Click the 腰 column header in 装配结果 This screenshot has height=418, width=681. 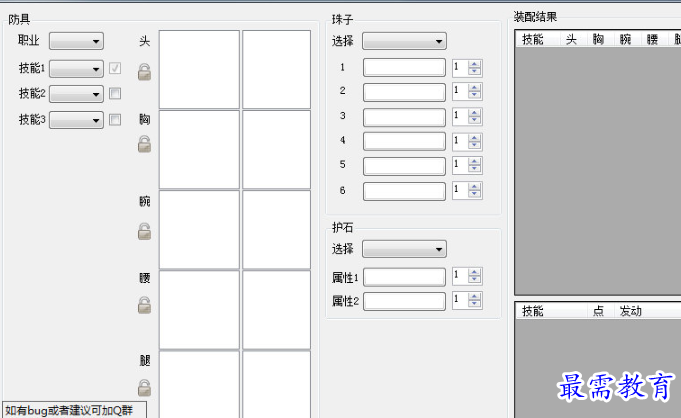[x=654, y=39]
